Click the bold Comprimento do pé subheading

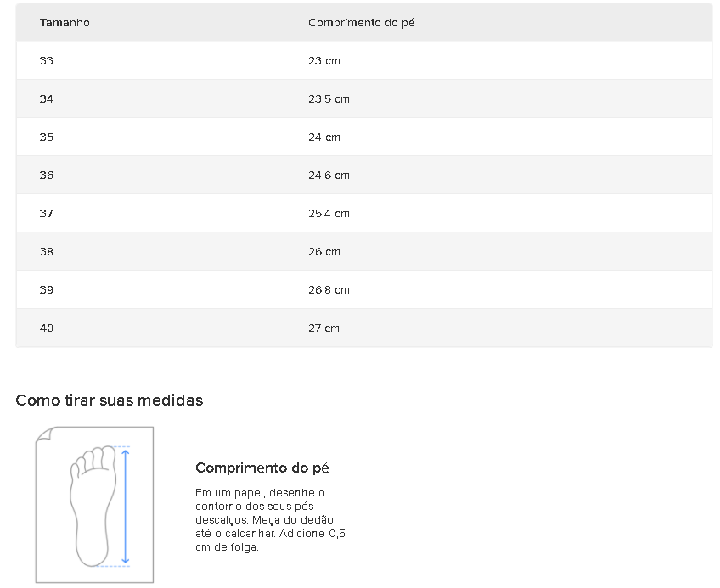coord(262,468)
